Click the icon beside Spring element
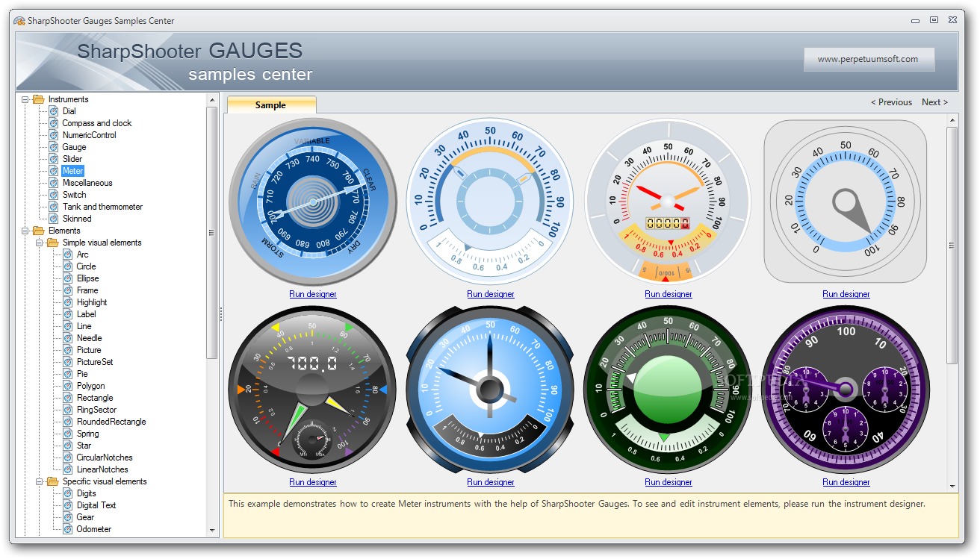 point(68,434)
